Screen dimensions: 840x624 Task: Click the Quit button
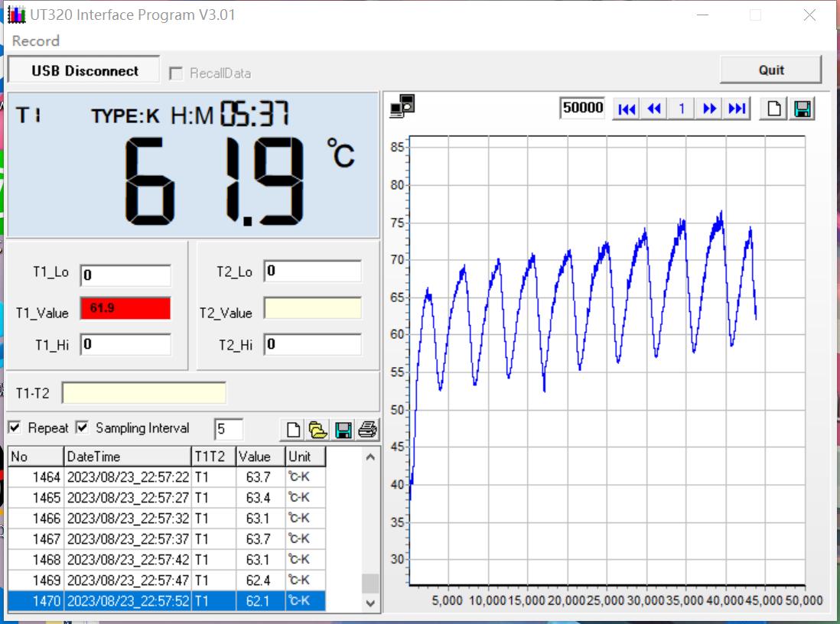pos(770,70)
